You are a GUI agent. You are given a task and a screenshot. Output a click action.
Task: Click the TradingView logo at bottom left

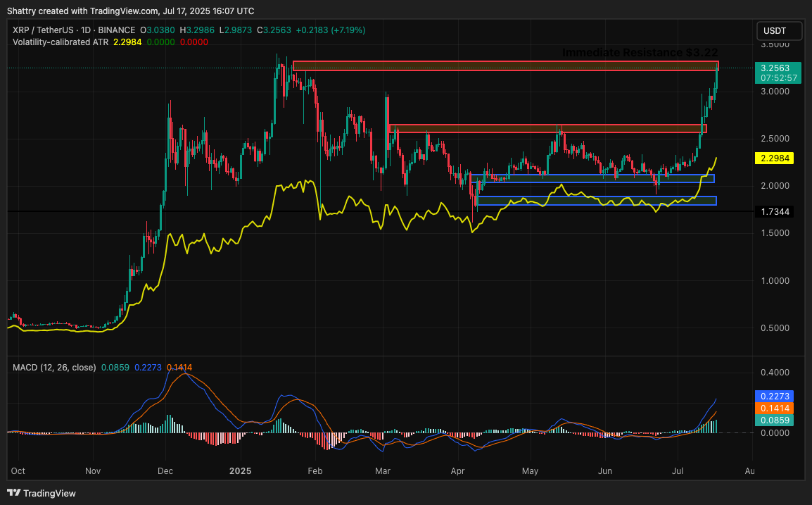click(x=42, y=493)
